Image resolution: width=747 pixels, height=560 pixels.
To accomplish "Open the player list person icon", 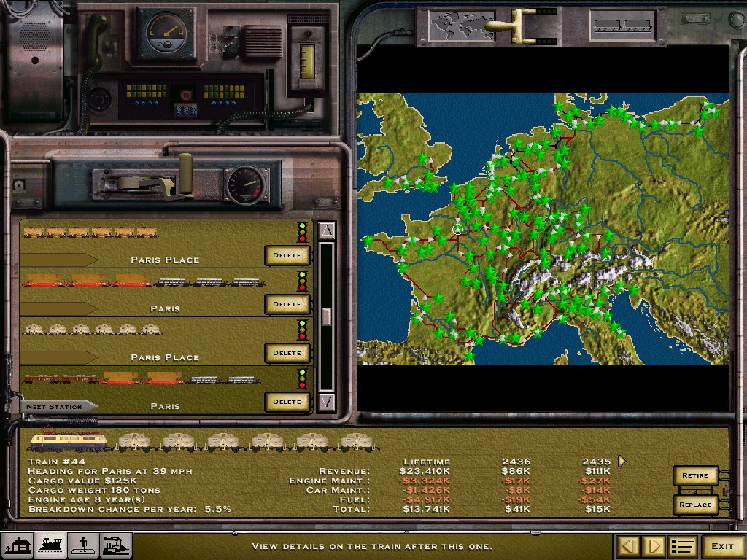I will 83,545.
